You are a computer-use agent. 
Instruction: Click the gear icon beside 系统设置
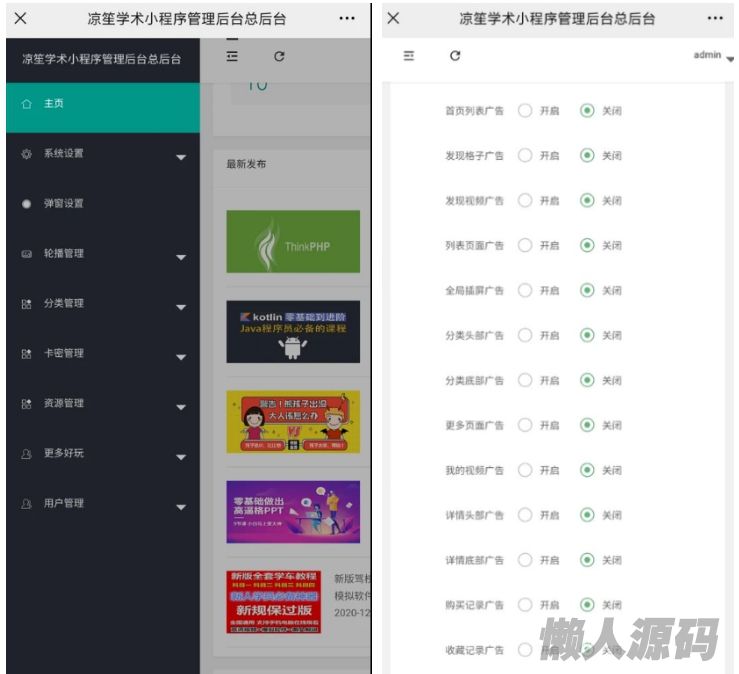[x=26, y=154]
